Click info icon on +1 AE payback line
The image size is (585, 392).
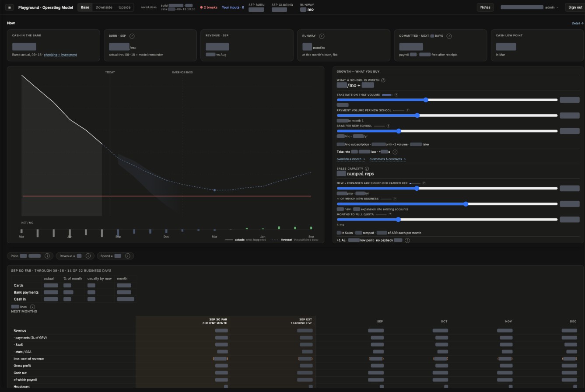pyautogui.click(x=407, y=240)
